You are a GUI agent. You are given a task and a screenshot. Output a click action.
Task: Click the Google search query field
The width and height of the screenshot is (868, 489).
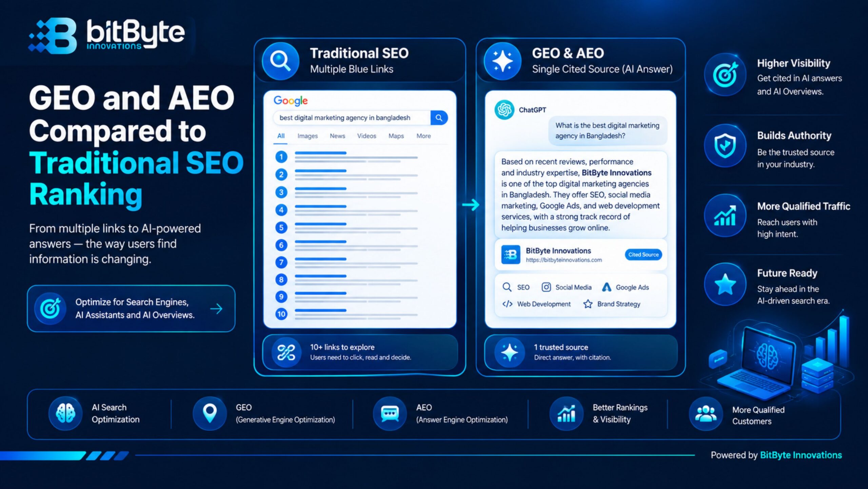click(352, 118)
